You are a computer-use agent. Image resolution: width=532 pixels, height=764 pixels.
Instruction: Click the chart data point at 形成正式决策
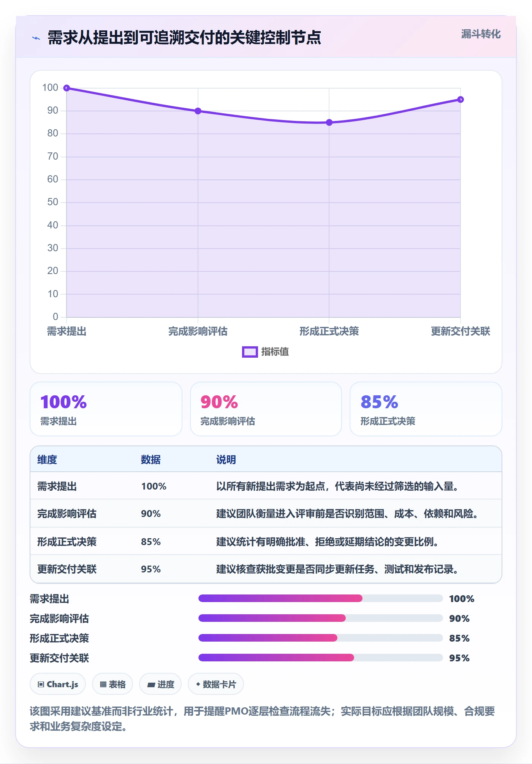pyautogui.click(x=329, y=122)
